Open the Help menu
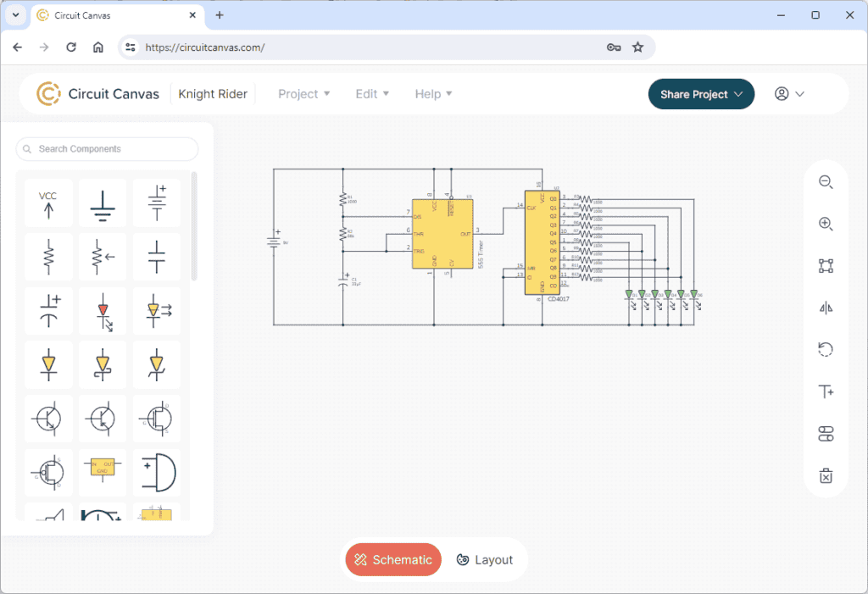This screenshot has height=594, width=868. (433, 94)
